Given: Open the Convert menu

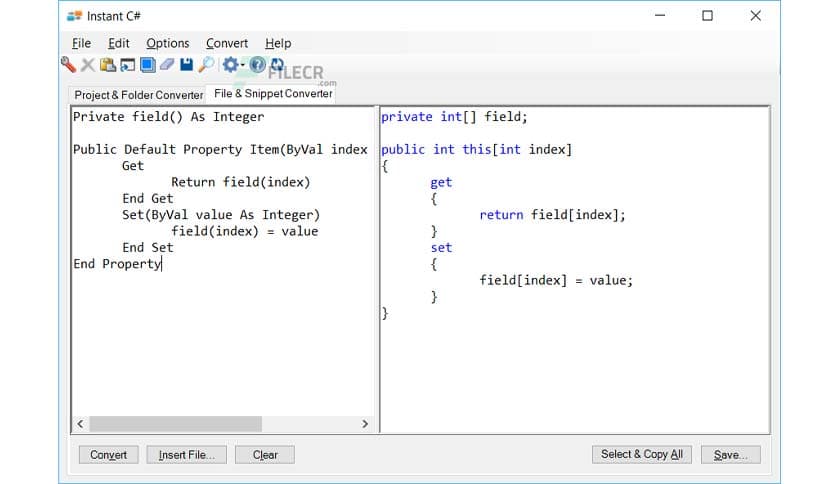Looking at the screenshot, I should [x=227, y=43].
